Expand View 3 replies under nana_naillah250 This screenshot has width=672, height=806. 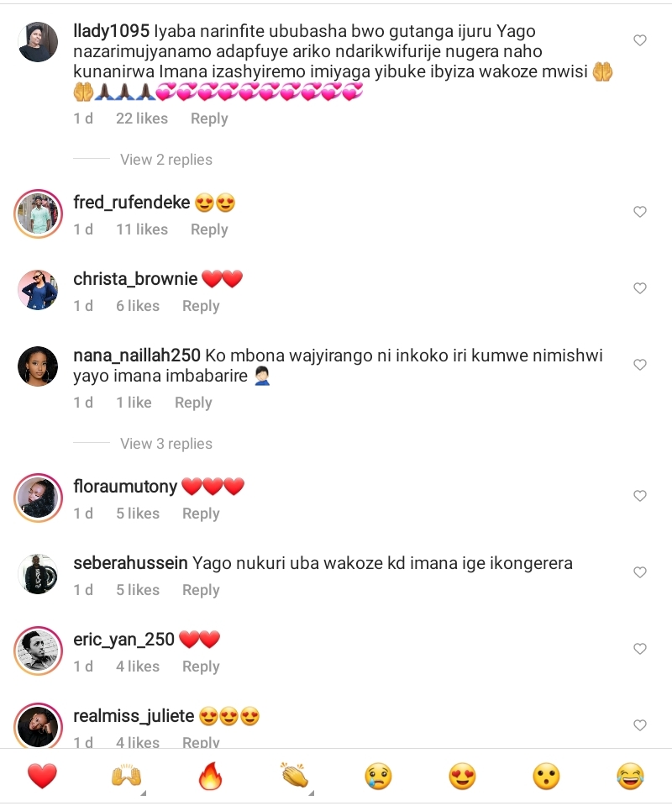[x=166, y=444]
